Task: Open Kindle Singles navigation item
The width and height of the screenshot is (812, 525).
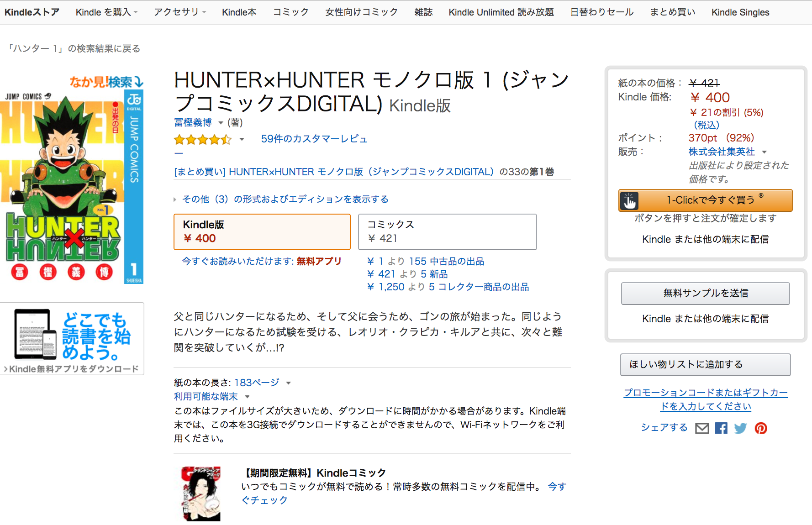Action: click(x=740, y=12)
